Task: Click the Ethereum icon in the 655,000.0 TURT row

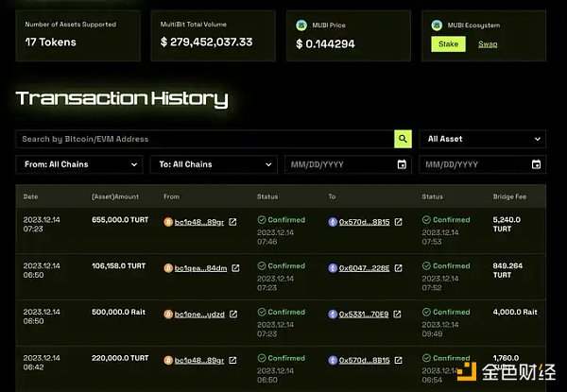Action: [333, 222]
